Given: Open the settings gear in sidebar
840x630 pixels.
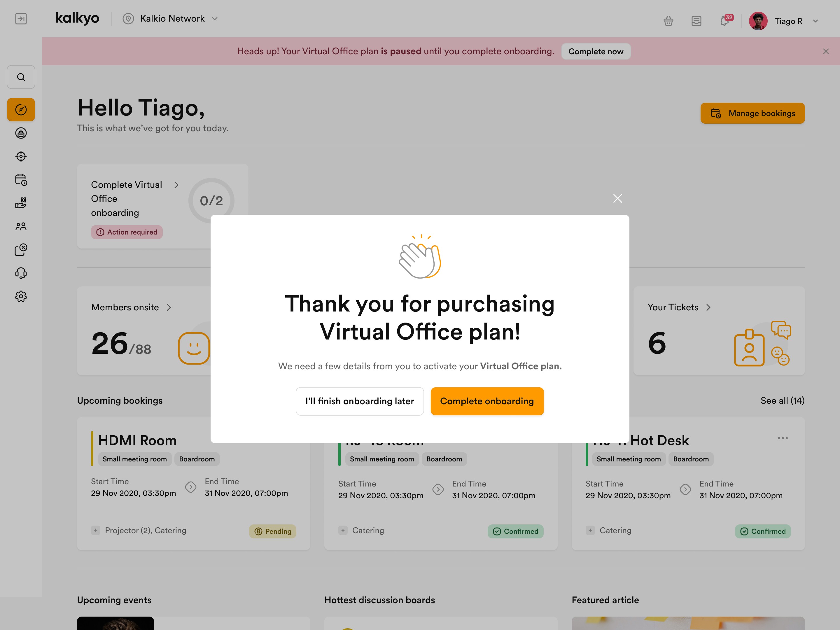Looking at the screenshot, I should tap(21, 296).
